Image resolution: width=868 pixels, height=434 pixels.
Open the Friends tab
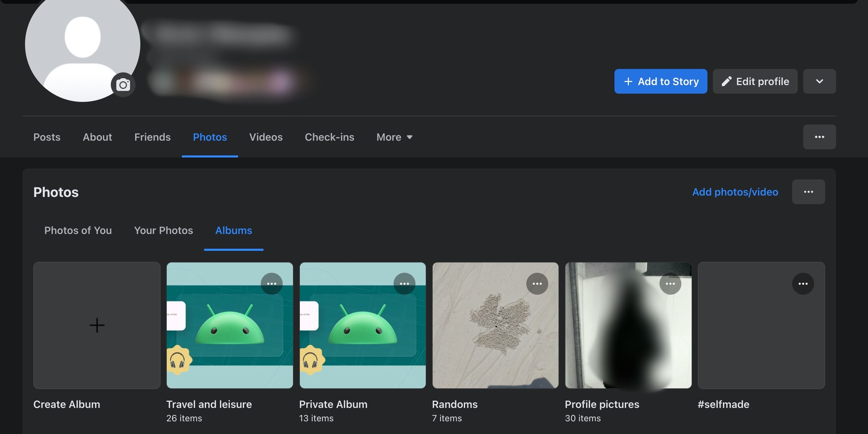[x=152, y=137]
